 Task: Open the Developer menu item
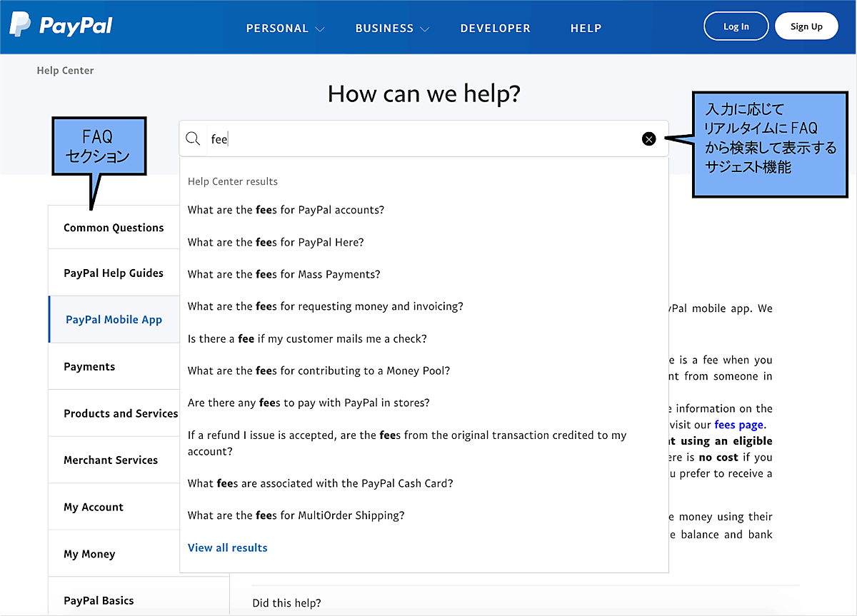495,29
